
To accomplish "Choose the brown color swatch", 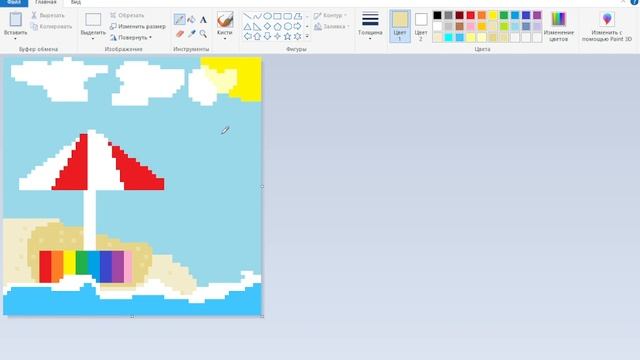I will tap(460, 27).
